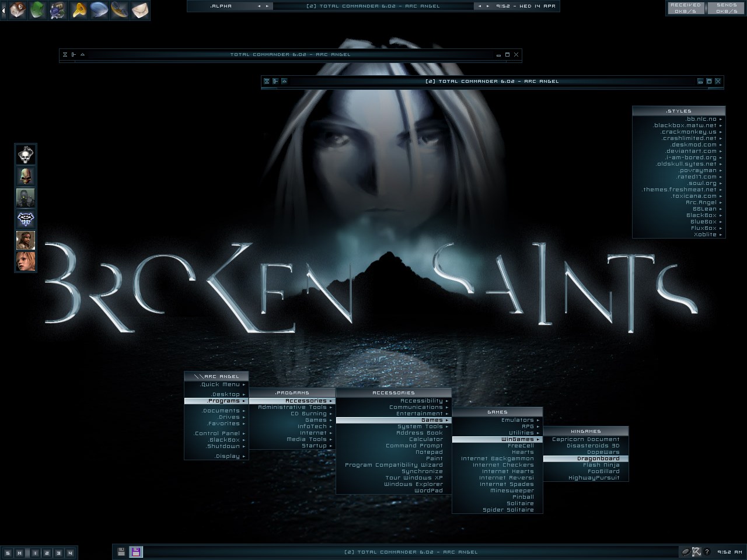Viewport: 747px width, 560px height.
Task: Click Total Commander task in bottom taskbar
Action: (411, 552)
